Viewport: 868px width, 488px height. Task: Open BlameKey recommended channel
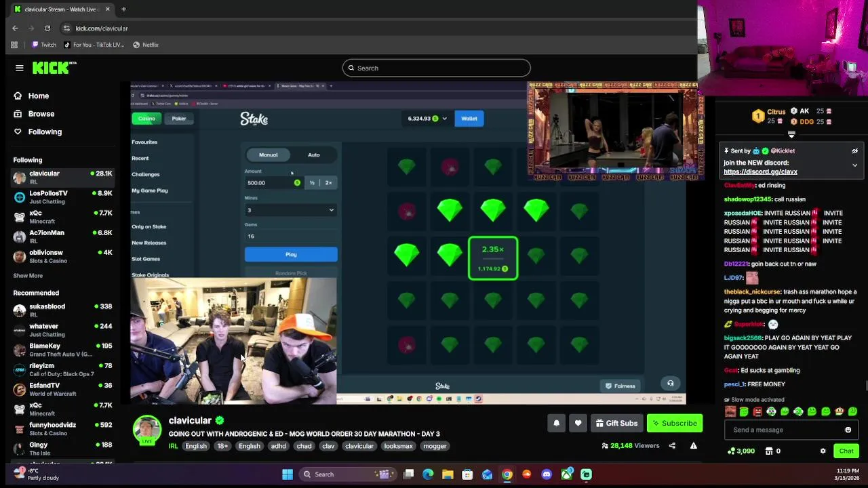pyautogui.click(x=62, y=350)
